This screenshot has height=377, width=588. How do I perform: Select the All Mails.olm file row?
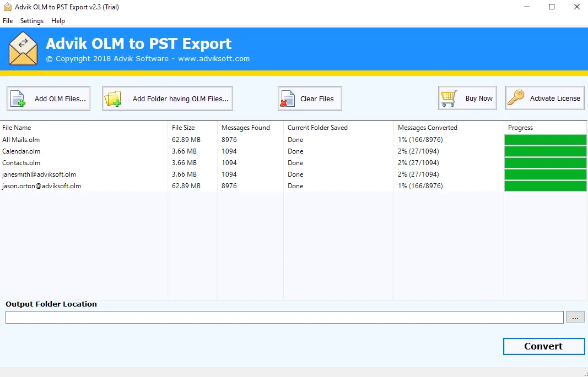21,140
